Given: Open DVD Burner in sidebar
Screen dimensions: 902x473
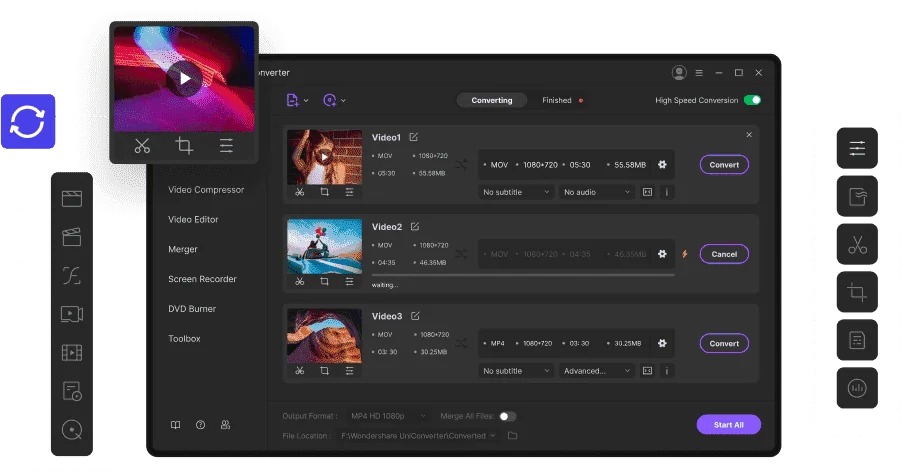Looking at the screenshot, I should (192, 309).
